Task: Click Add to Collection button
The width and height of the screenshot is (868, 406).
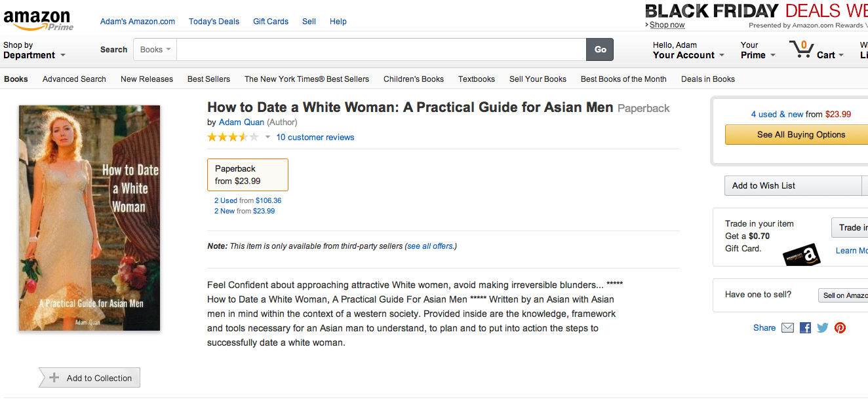Action: pyautogui.click(x=89, y=378)
